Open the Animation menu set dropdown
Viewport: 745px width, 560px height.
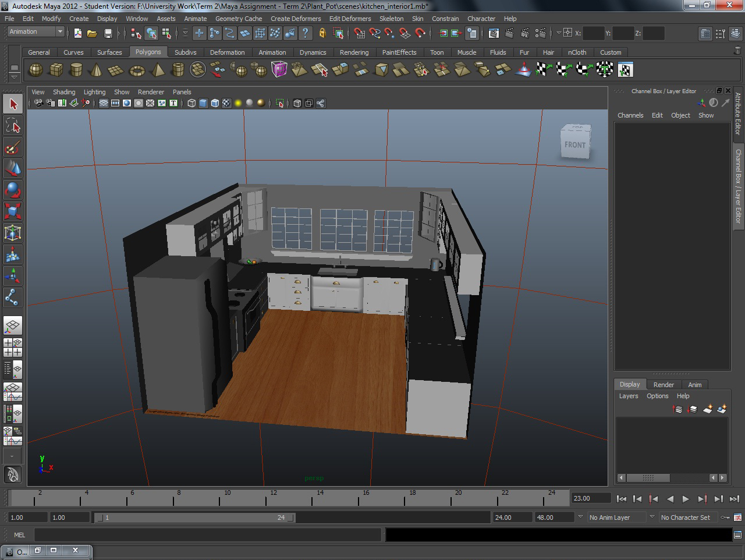click(35, 31)
